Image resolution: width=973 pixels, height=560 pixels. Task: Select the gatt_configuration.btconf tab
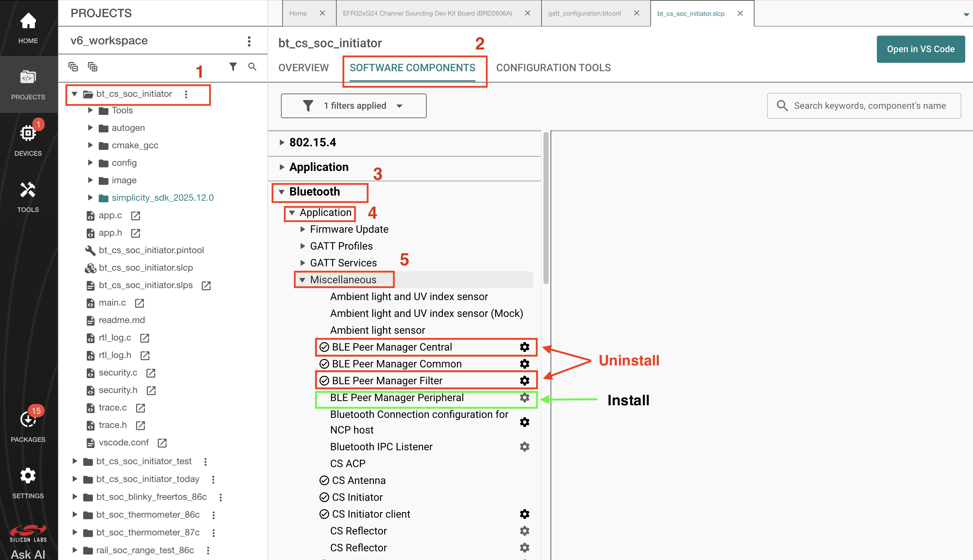coord(585,14)
